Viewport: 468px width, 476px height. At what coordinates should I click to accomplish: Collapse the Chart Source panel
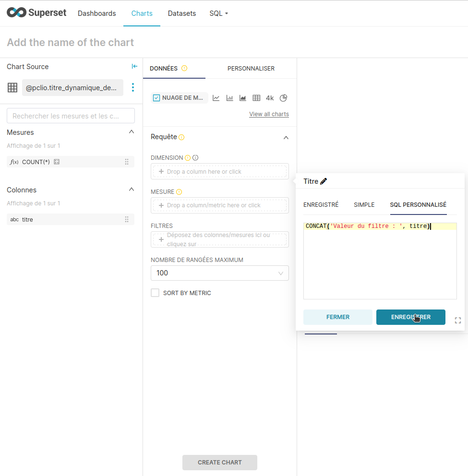pos(134,67)
